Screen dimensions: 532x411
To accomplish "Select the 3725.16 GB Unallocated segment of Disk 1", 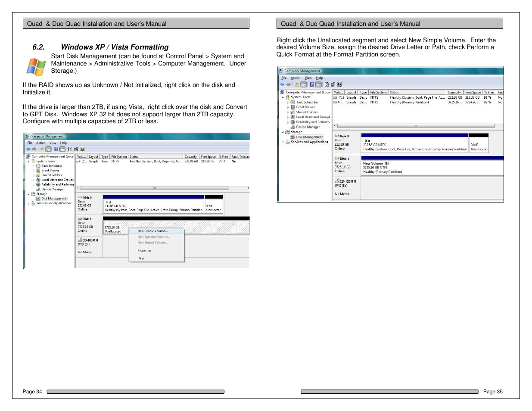I will coord(176,227).
